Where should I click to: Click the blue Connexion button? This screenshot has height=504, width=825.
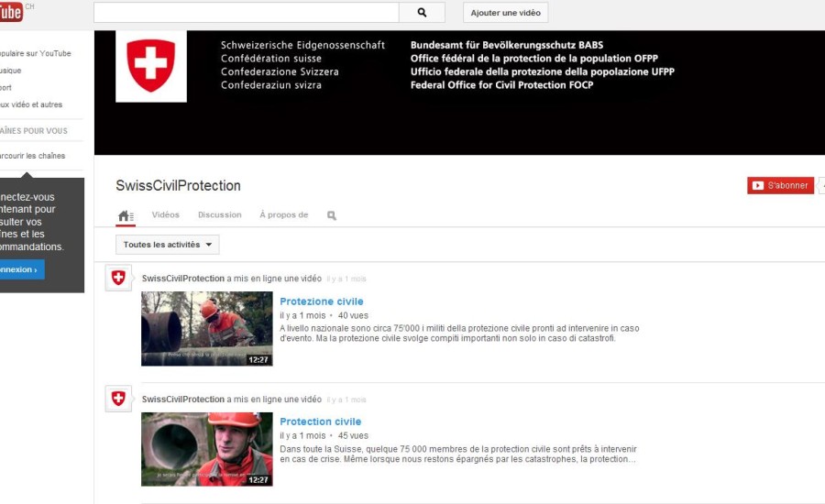[x=18, y=269]
